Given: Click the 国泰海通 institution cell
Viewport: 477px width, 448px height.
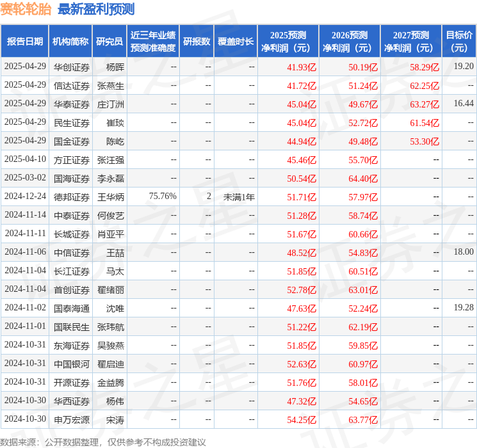Looking at the screenshot, I should click(x=72, y=308).
